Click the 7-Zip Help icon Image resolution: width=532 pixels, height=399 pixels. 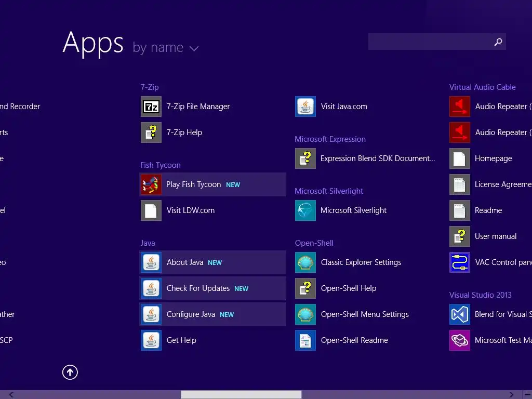click(151, 132)
